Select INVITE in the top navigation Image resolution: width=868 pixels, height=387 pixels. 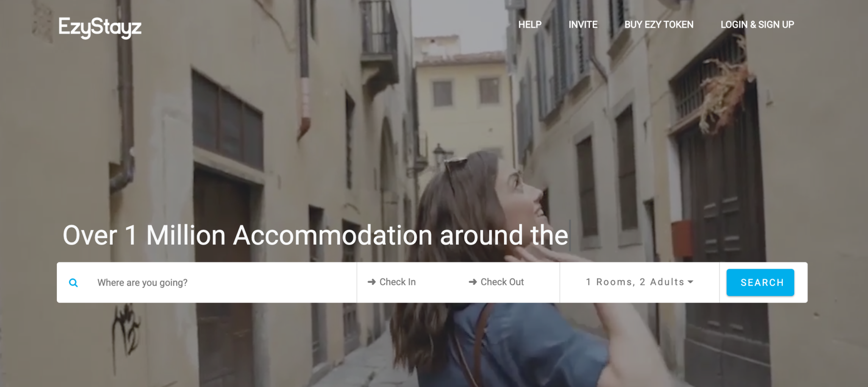coord(583,25)
